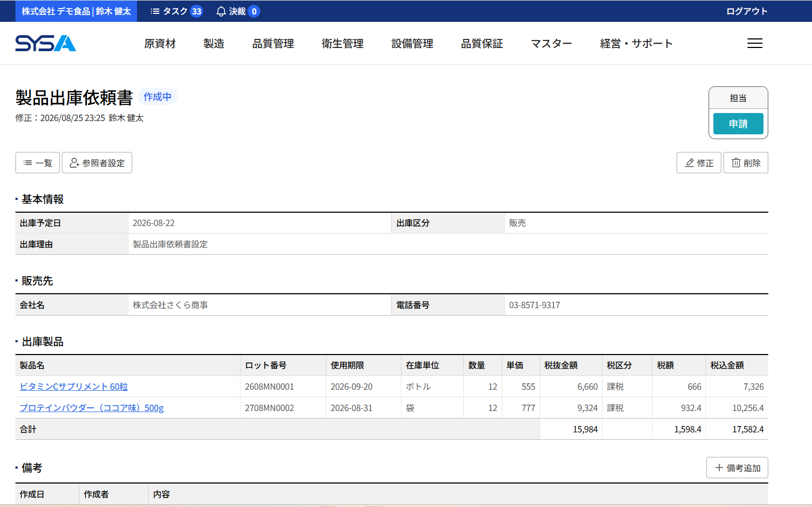Click the 修正 edit button
Viewport: 812px width, 507px height.
pos(698,163)
